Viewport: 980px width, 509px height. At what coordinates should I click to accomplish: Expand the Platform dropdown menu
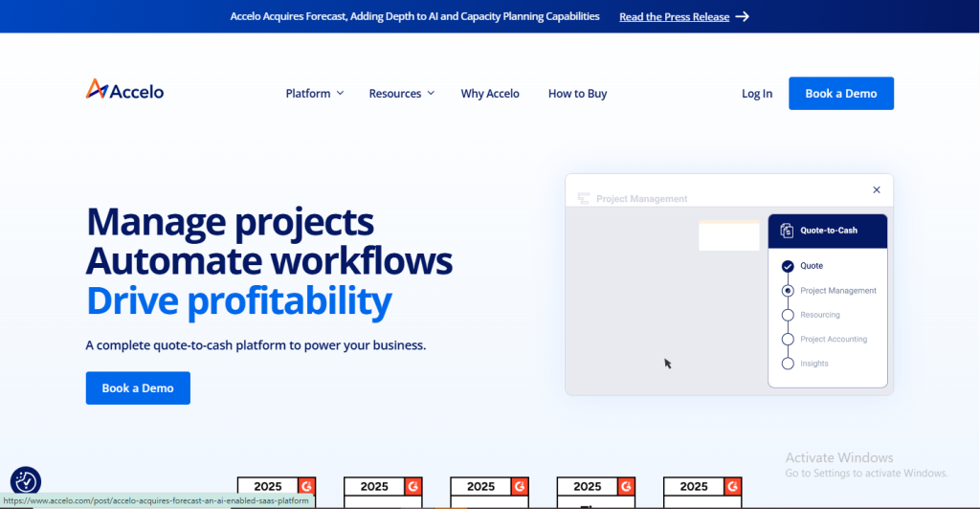314,94
